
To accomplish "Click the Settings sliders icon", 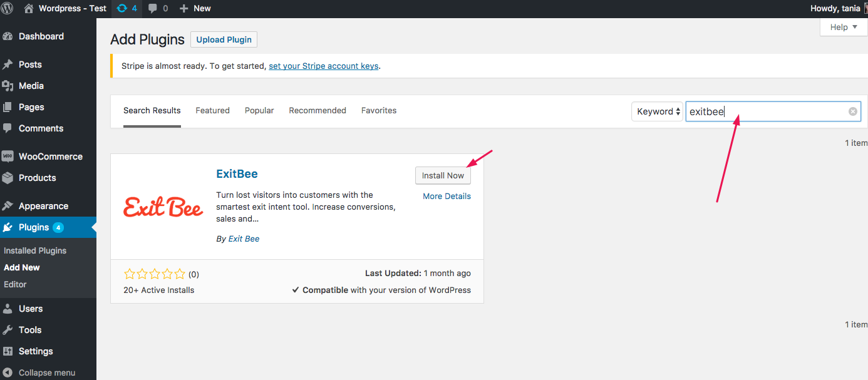I will point(8,351).
